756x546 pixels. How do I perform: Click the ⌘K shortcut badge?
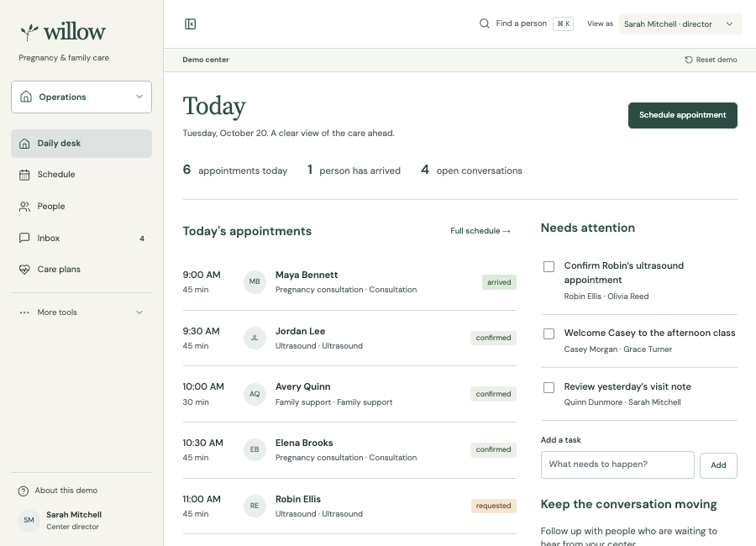tap(563, 24)
